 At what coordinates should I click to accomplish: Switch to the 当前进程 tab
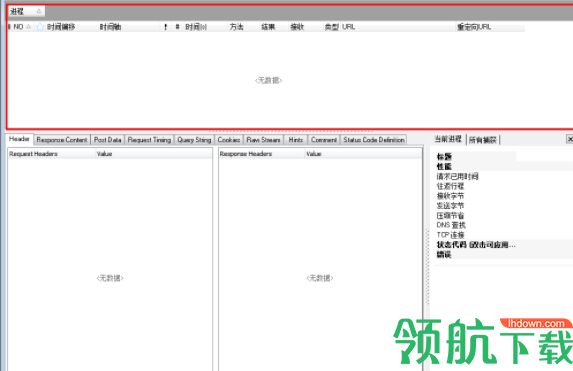448,139
